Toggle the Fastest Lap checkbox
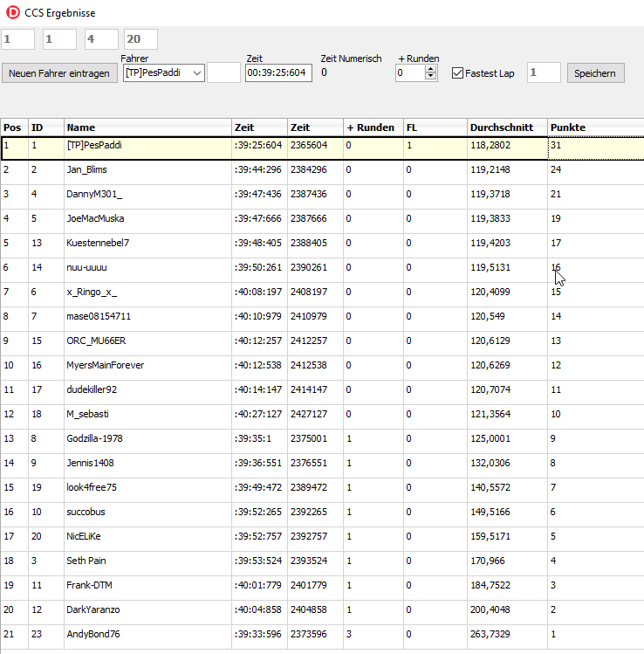This screenshot has width=644, height=654. pos(457,73)
